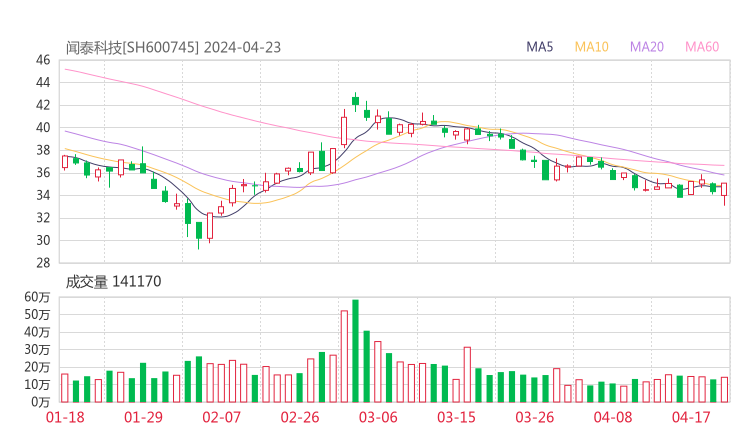Select the last red candlestick on the right
The width and height of the screenshot is (740, 440).
point(724,188)
